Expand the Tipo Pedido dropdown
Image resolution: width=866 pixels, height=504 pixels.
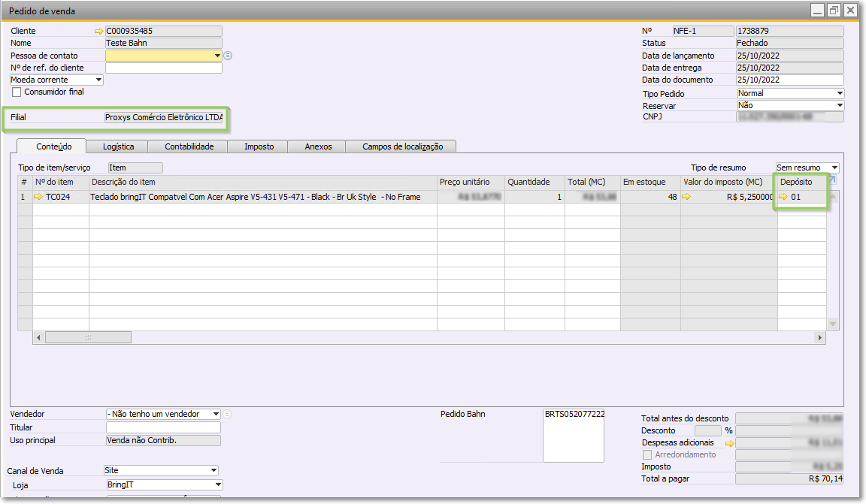pos(840,93)
